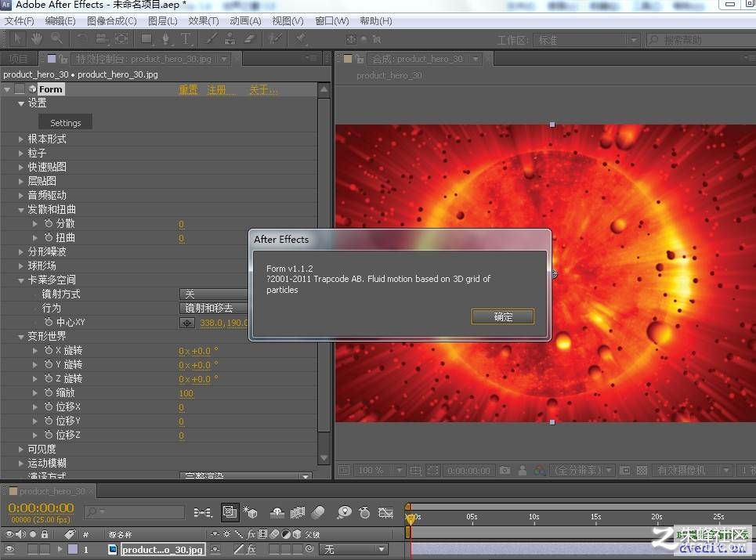Click the shy layers icon in timeline
This screenshot has width=756, height=560.
pyautogui.click(x=277, y=512)
